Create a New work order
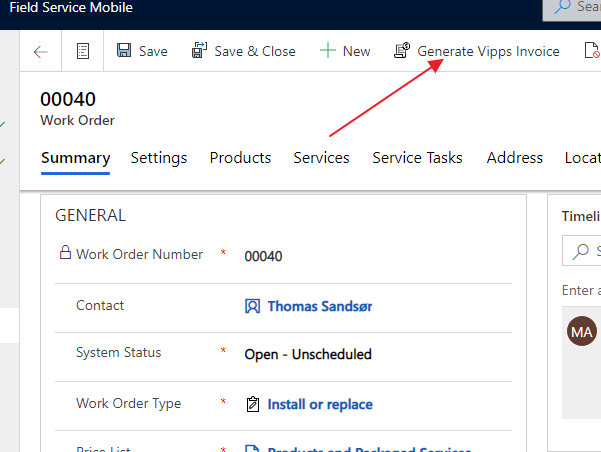This screenshot has height=452, width=601. [x=356, y=51]
